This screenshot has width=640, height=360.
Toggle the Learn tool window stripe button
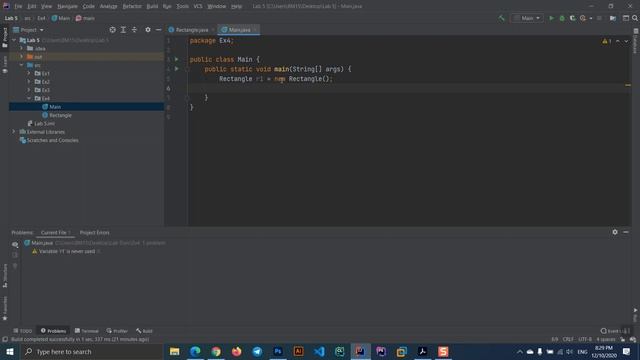(x=5, y=64)
